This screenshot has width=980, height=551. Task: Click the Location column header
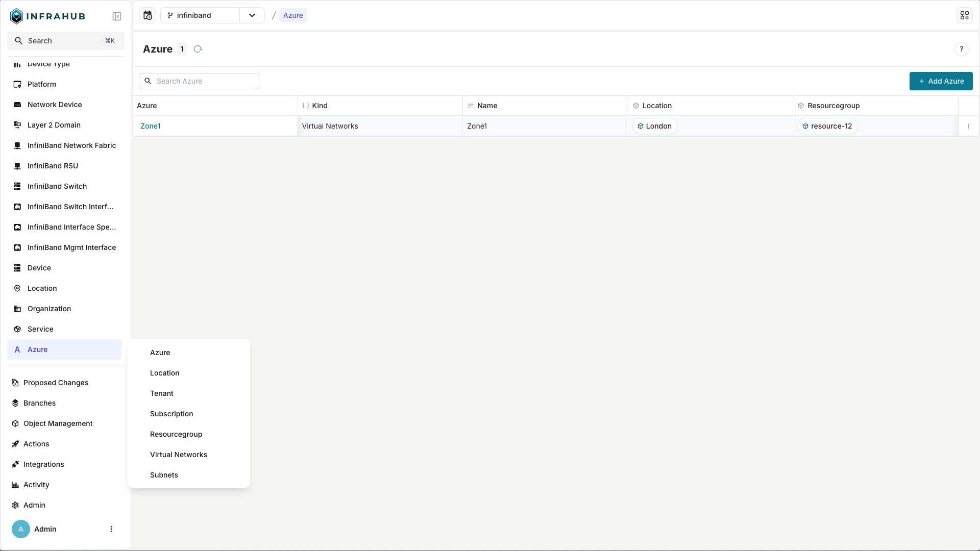pos(710,106)
